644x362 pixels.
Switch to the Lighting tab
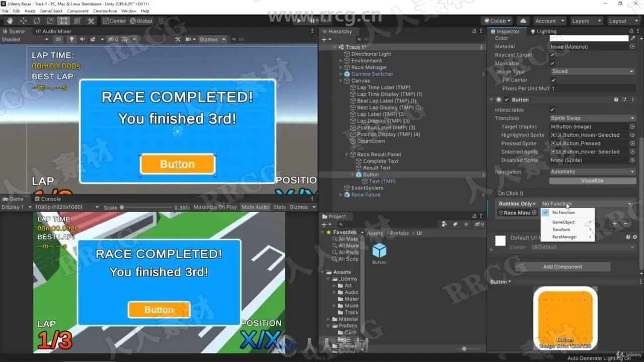click(543, 31)
